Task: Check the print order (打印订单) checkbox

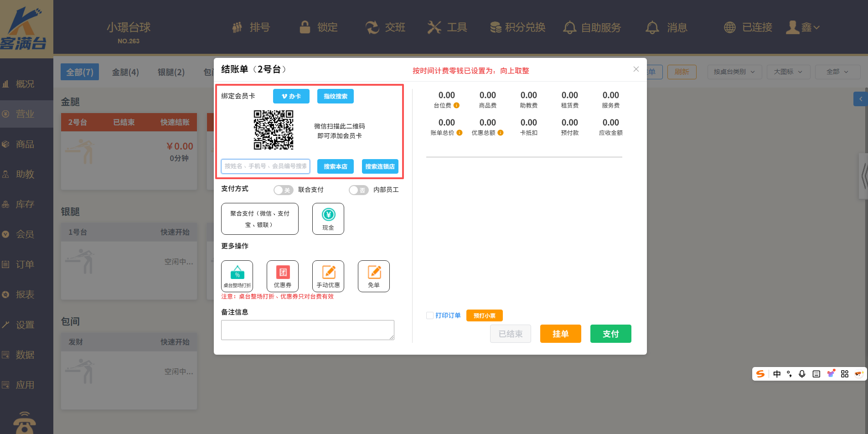Action: pos(429,315)
